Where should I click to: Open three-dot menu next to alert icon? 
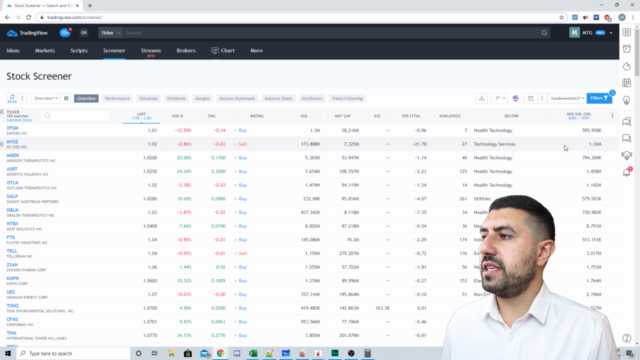point(542,98)
